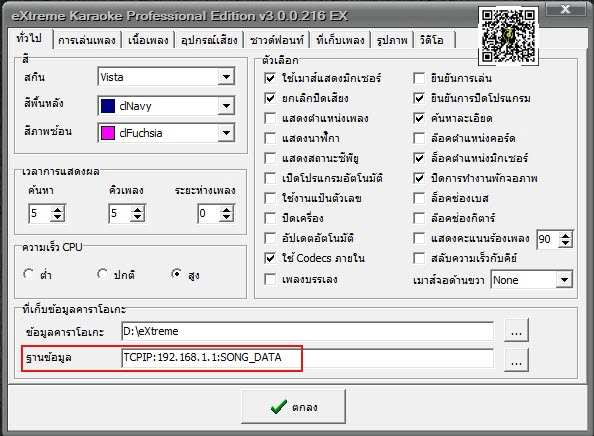Click the QR code image
Viewport: 594px width, 436px height.
(x=508, y=36)
